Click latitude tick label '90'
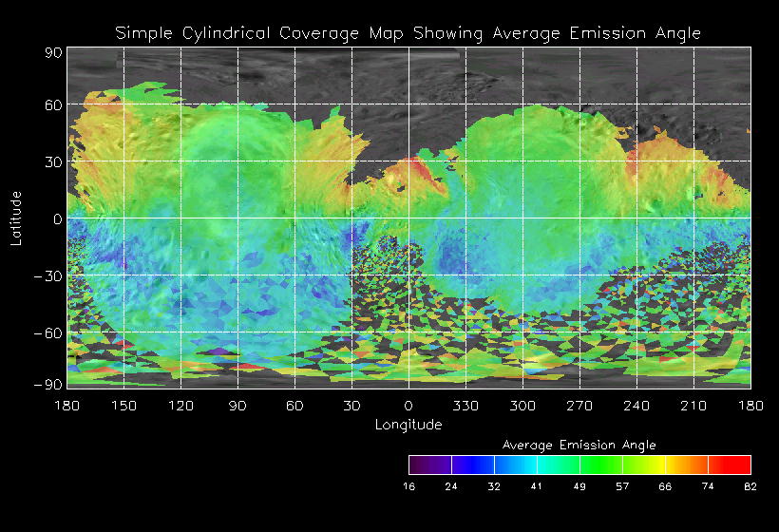Viewport: 779px width, 532px height. click(53, 52)
